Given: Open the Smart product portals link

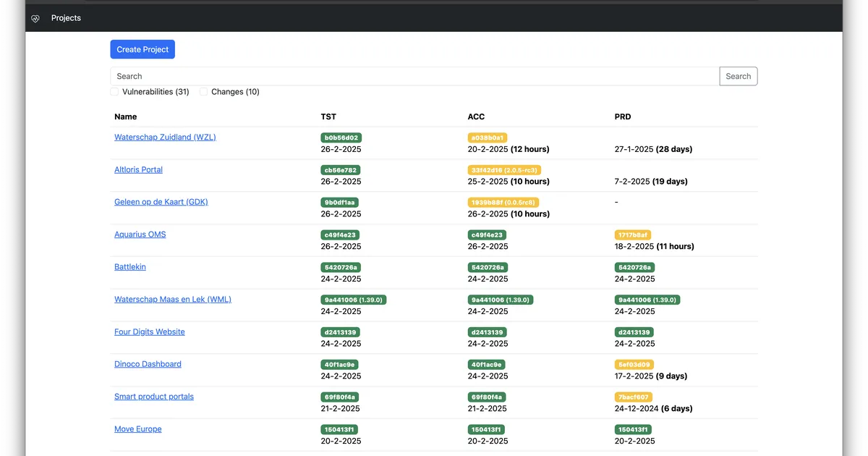Looking at the screenshot, I should [154, 397].
